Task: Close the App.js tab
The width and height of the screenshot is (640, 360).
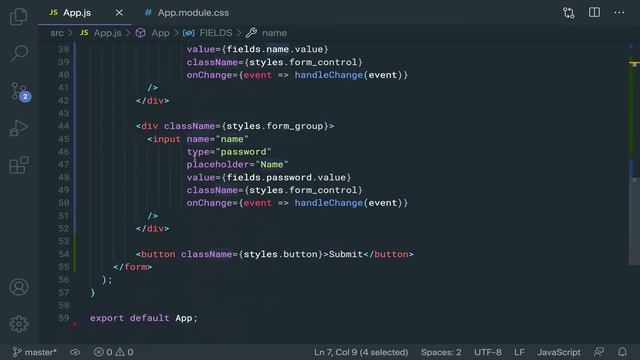Action: pyautogui.click(x=119, y=13)
